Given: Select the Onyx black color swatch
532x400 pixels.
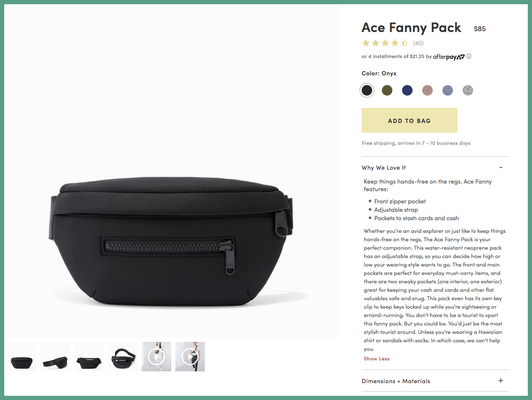Looking at the screenshot, I should click(367, 90).
